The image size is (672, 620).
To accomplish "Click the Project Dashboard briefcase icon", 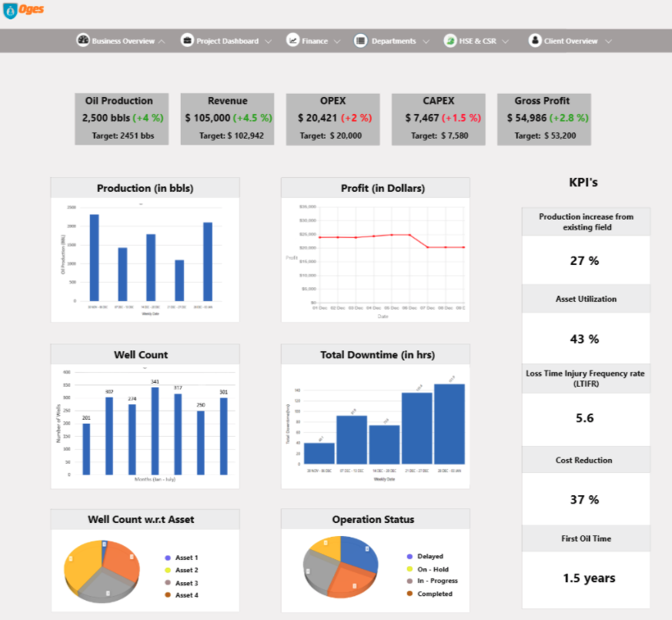I will coord(187,40).
